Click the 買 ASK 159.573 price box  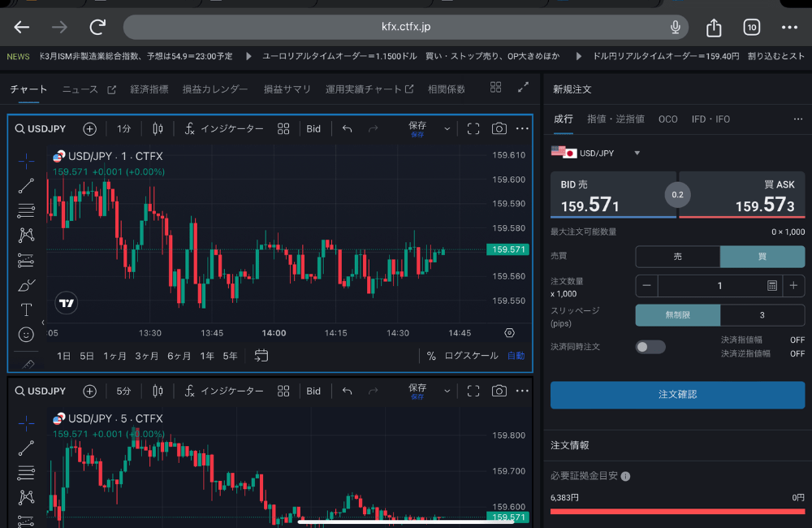(x=741, y=195)
